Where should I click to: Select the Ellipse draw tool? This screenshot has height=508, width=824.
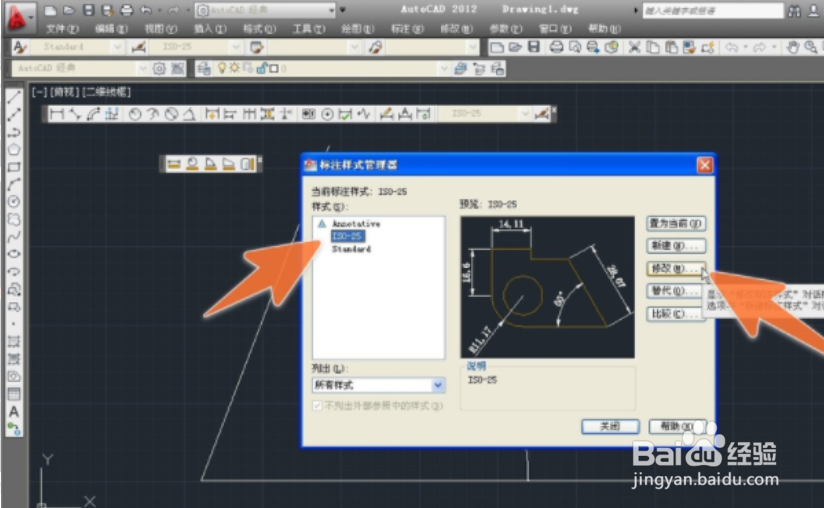14,254
